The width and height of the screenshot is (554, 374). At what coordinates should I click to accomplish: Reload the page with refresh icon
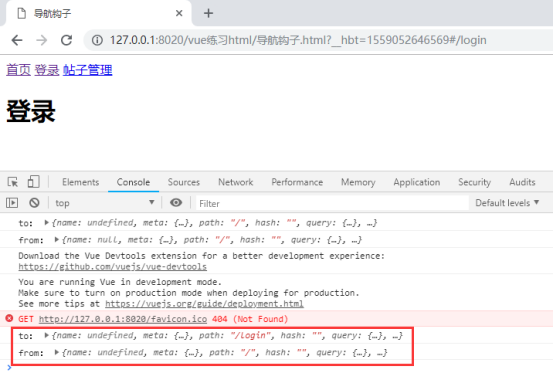point(66,40)
